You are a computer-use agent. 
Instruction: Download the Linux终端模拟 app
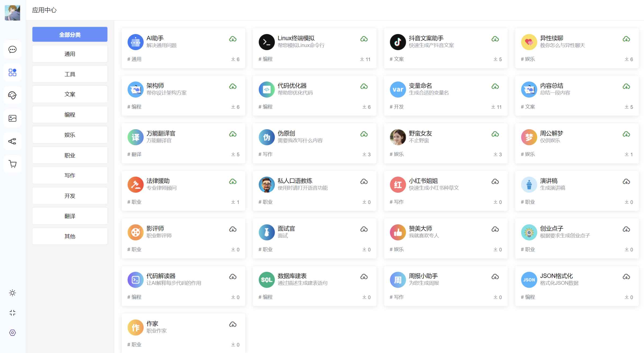(x=364, y=39)
